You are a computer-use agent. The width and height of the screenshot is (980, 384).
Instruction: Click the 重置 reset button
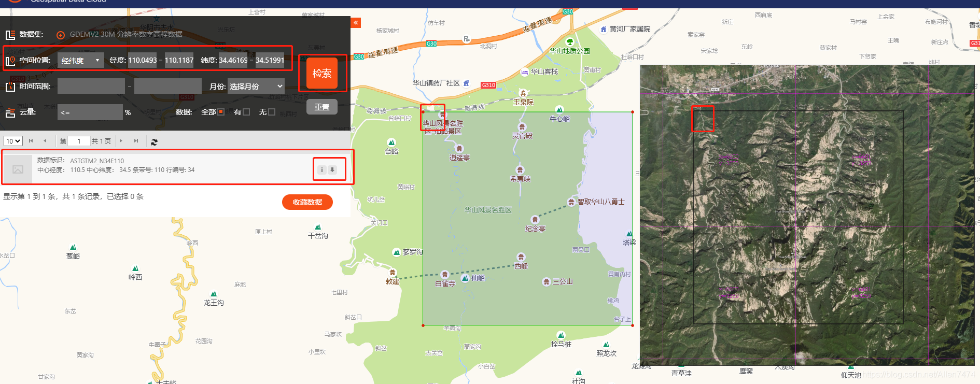[322, 107]
